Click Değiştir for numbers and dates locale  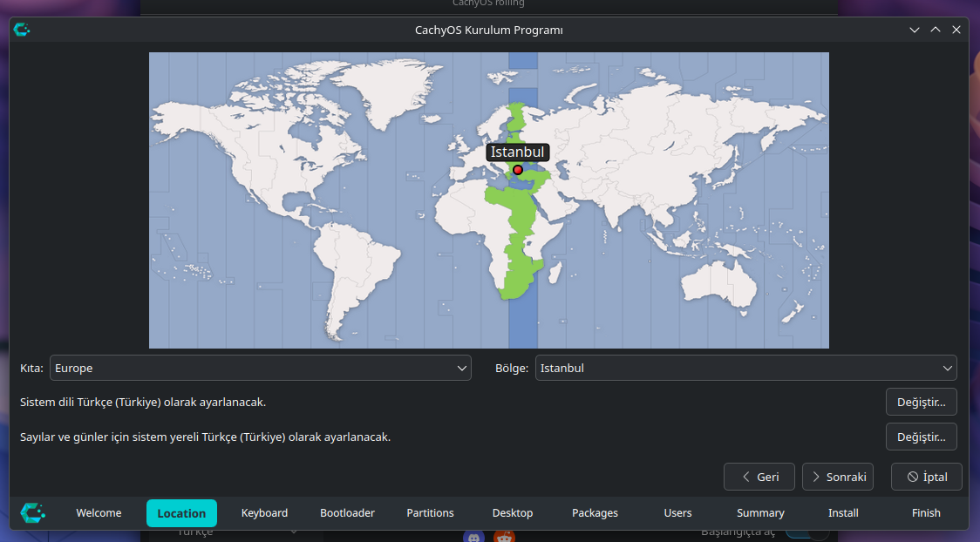point(922,437)
